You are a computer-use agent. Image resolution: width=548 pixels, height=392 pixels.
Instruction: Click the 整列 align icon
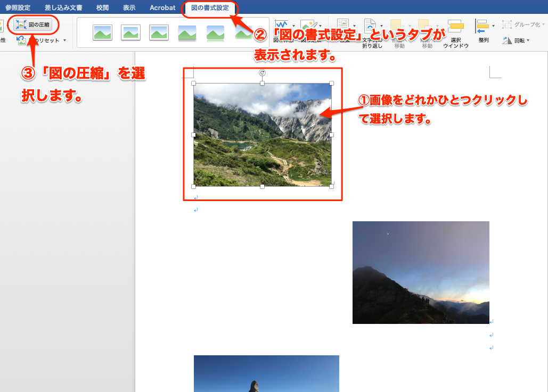pyautogui.click(x=482, y=26)
